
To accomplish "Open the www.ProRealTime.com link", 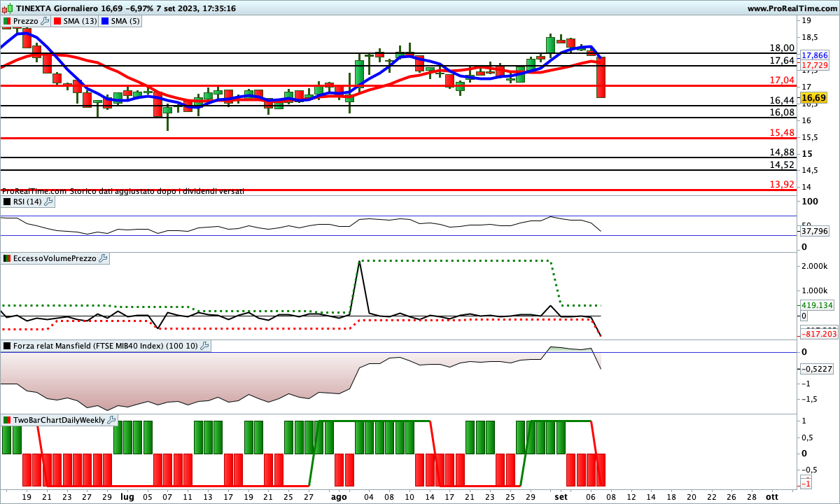I will click(792, 8).
